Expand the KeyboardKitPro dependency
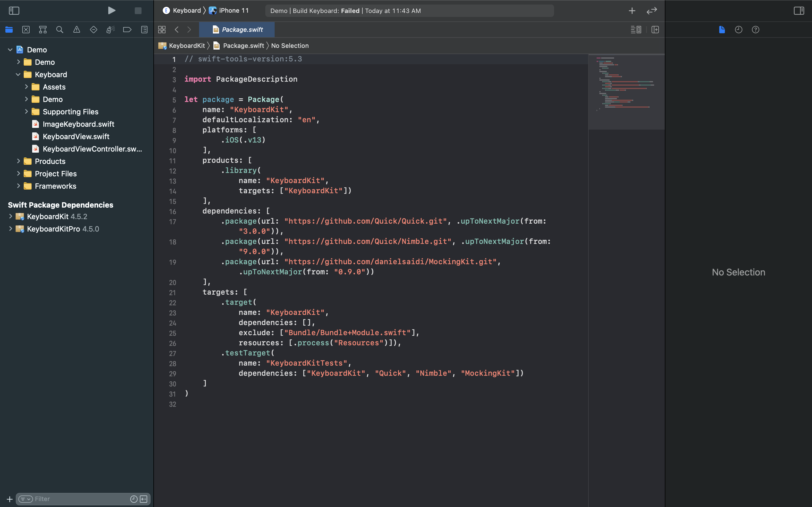This screenshot has width=812, height=507. [10, 229]
